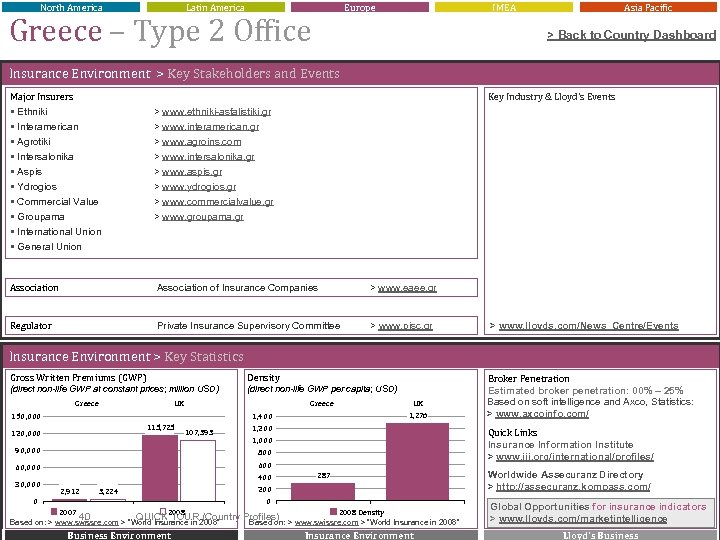This screenshot has width=720, height=540.
Task: Click the UK 2007 GWP bar
Action: point(160,468)
